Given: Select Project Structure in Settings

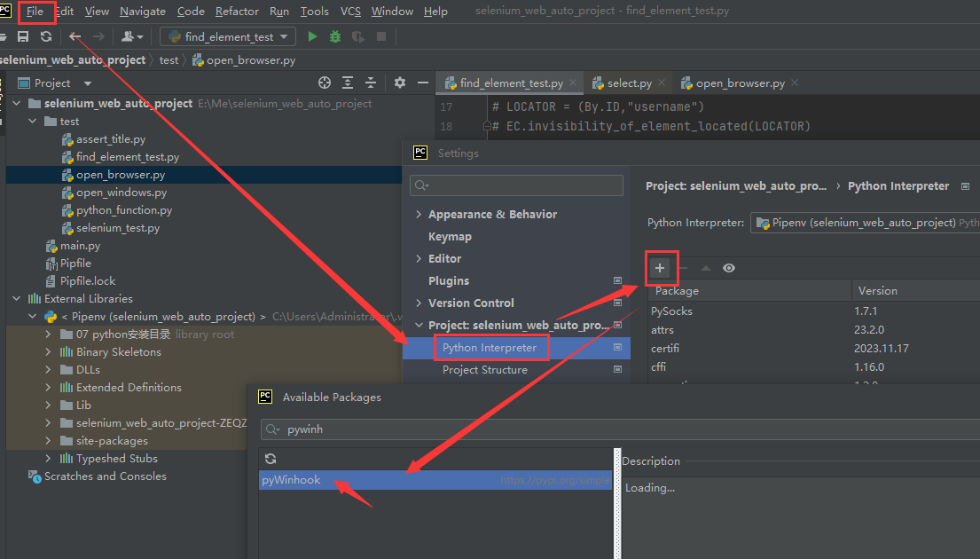Looking at the screenshot, I should (484, 370).
